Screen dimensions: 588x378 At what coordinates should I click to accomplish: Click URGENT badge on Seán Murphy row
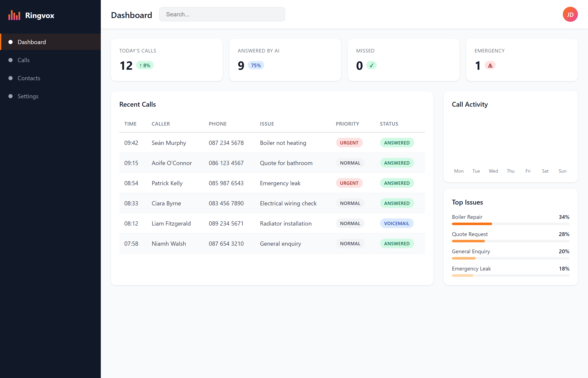click(349, 143)
